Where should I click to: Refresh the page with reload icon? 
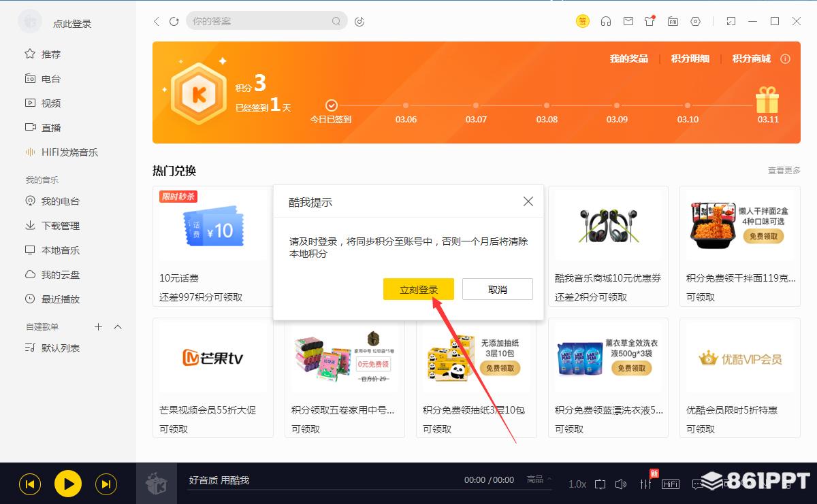174,21
